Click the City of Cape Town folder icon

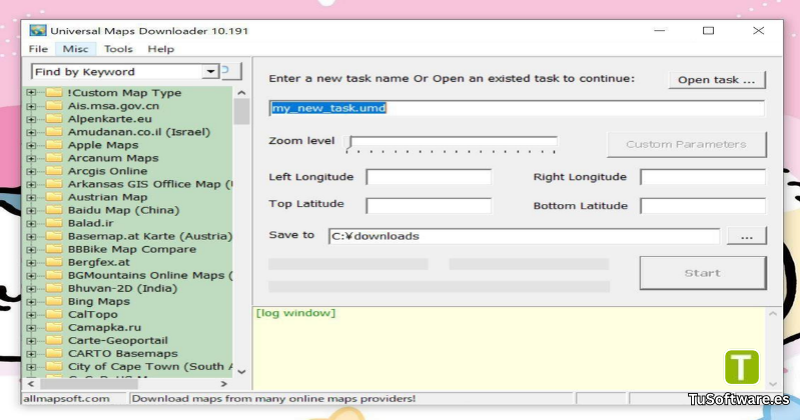pos(54,366)
